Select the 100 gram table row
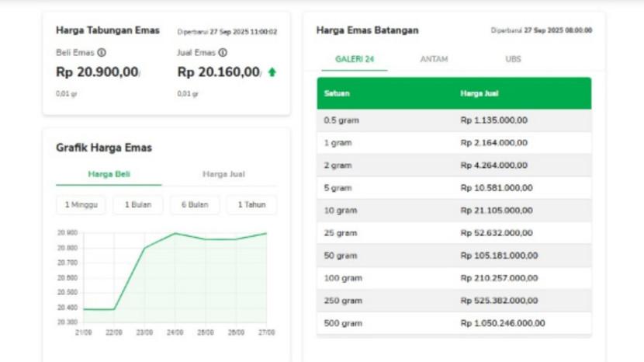 tap(454, 278)
